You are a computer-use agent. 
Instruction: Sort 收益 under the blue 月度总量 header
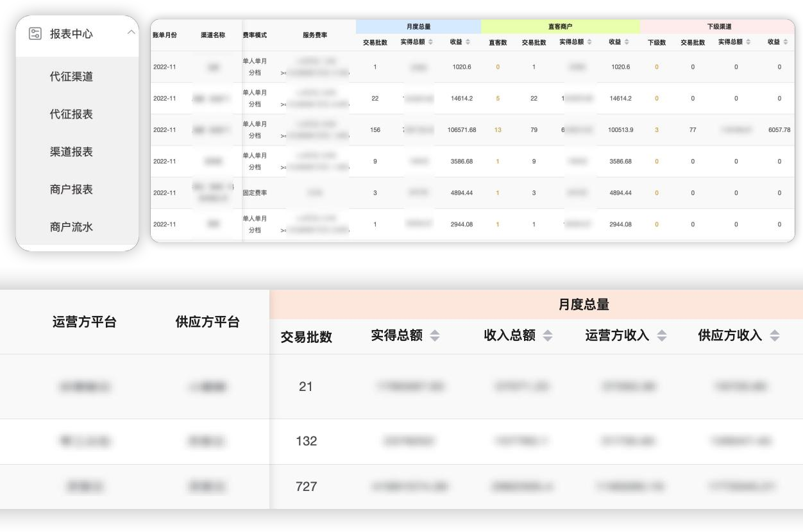[x=468, y=42]
